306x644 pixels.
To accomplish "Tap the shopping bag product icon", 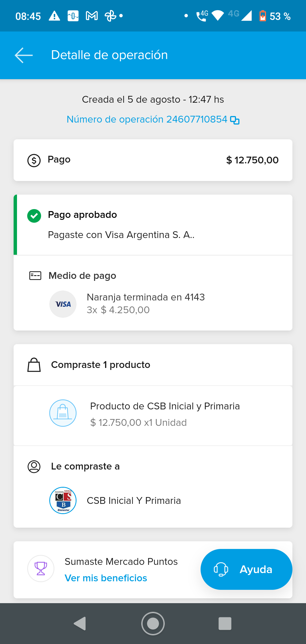I will pyautogui.click(x=63, y=413).
